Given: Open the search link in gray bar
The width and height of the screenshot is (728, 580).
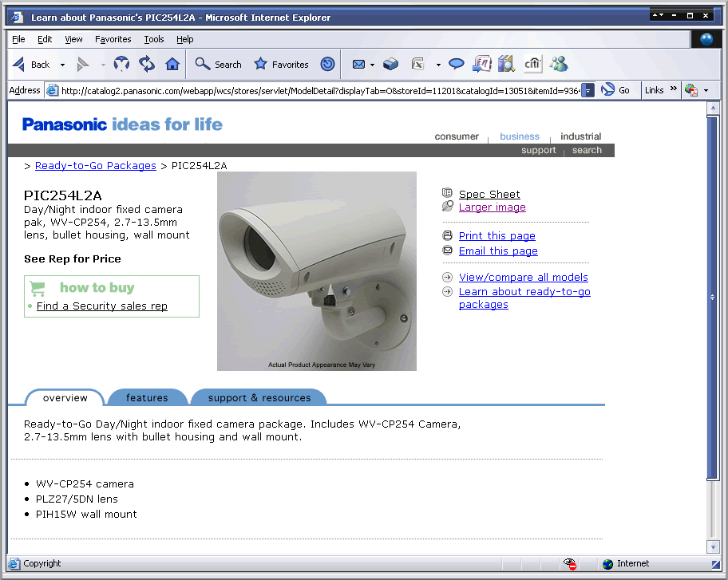Looking at the screenshot, I should pos(587,150).
